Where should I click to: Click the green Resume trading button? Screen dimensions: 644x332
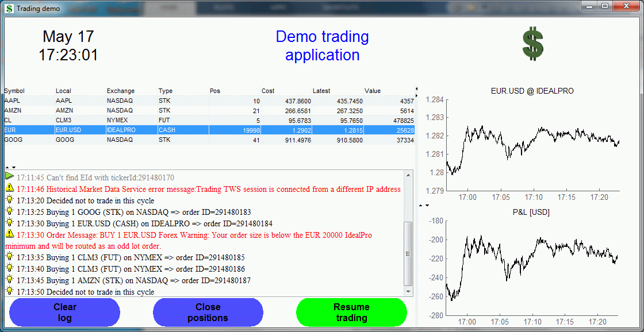351,312
